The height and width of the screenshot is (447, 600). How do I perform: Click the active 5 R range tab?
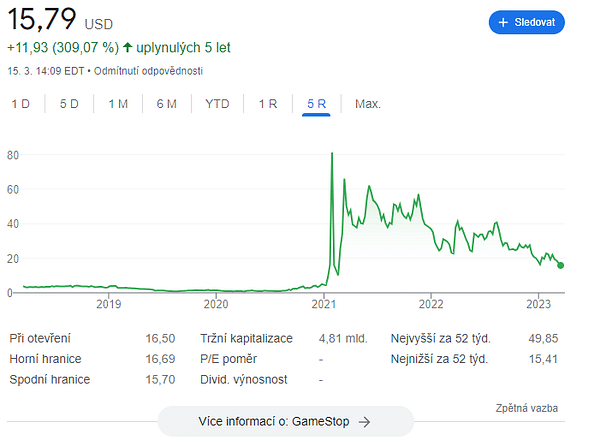(x=316, y=104)
